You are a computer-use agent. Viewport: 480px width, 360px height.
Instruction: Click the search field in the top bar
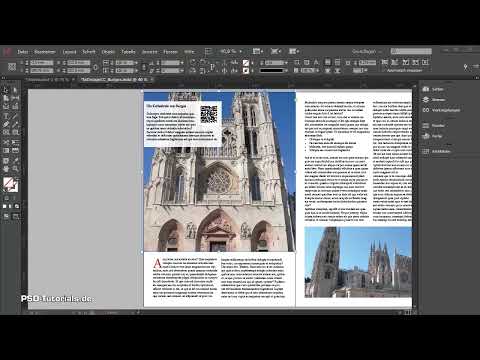(x=411, y=51)
